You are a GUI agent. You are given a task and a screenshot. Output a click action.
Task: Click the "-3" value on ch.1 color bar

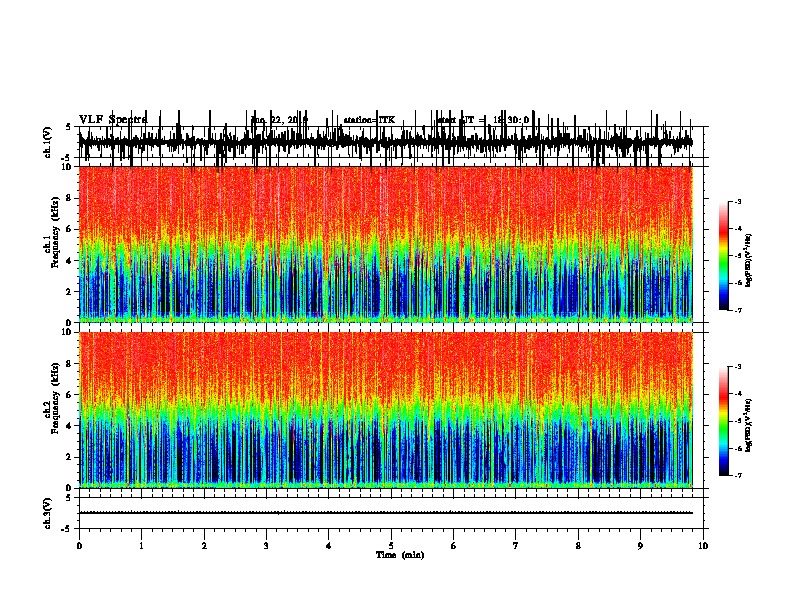click(738, 201)
